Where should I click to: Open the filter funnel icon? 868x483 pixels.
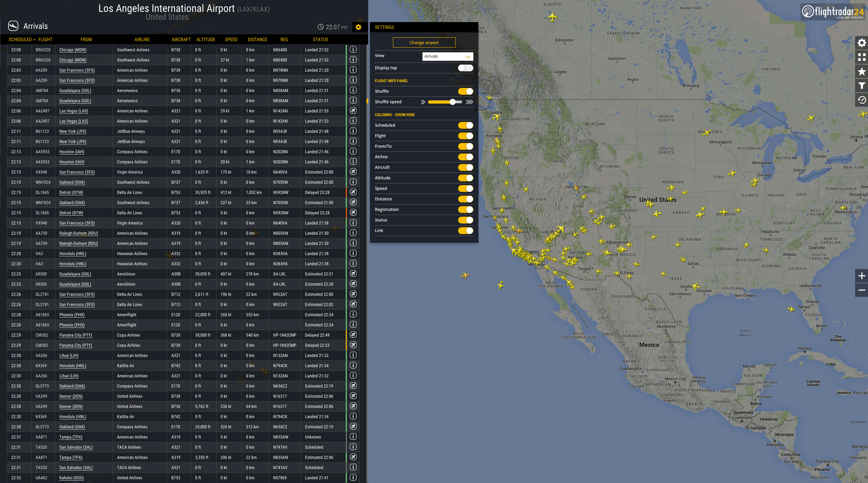(x=862, y=86)
